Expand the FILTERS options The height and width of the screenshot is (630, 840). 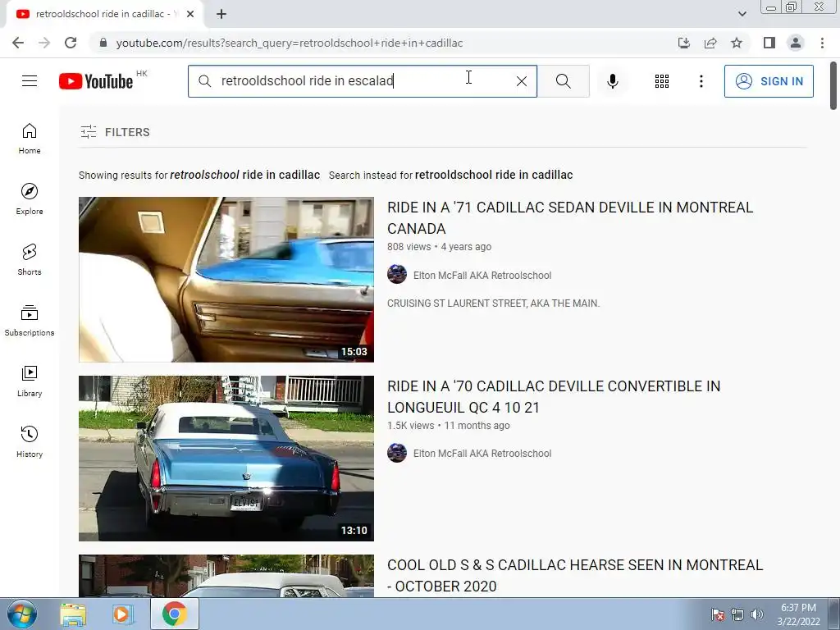point(115,132)
